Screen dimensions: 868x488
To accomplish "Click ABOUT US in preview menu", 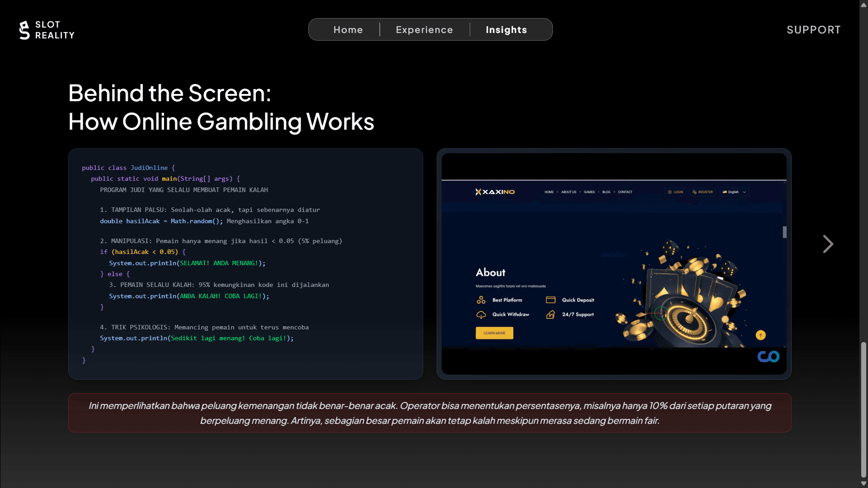I will [569, 192].
